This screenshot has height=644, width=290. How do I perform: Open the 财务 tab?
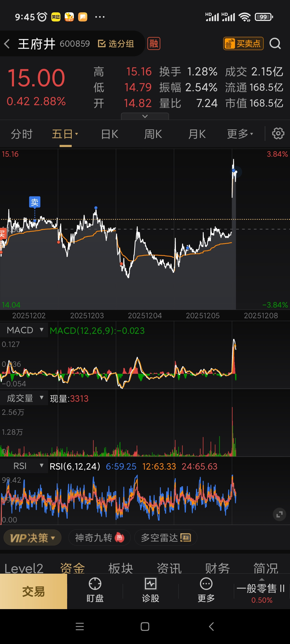pyautogui.click(x=218, y=568)
